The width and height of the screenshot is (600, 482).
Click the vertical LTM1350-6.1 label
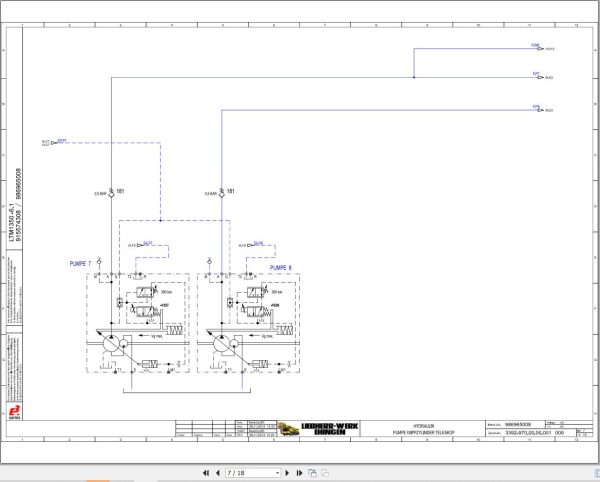pos(11,222)
